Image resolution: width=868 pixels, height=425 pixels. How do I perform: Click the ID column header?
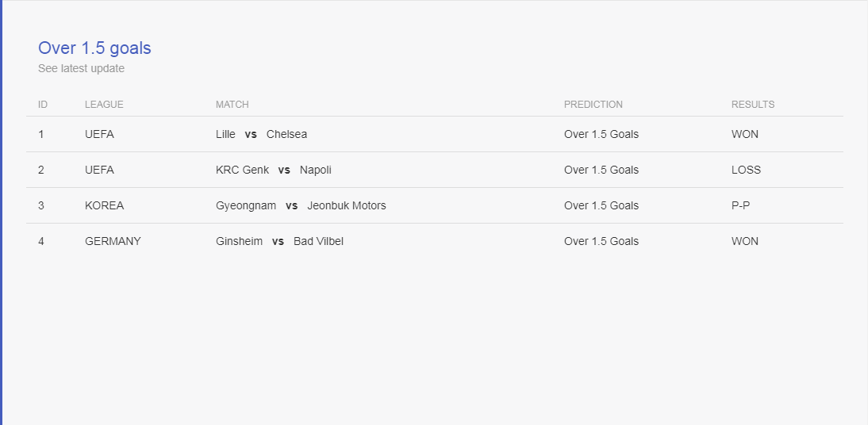click(x=43, y=105)
